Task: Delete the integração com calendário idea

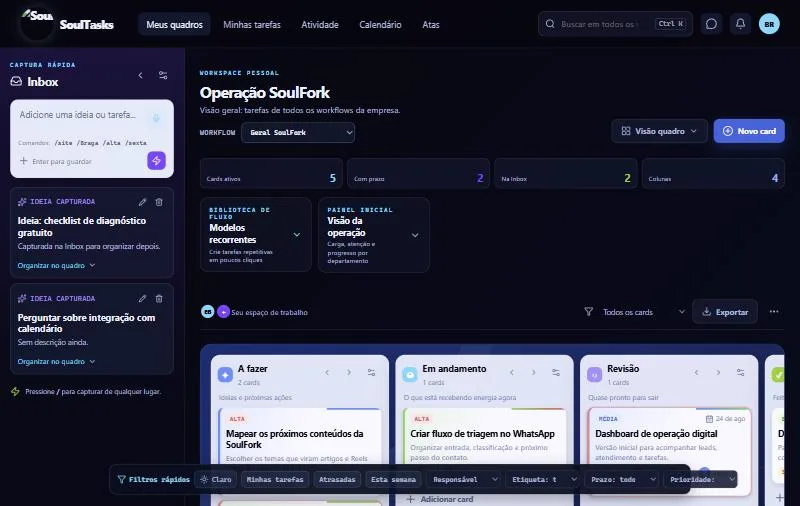Action: pyautogui.click(x=159, y=298)
